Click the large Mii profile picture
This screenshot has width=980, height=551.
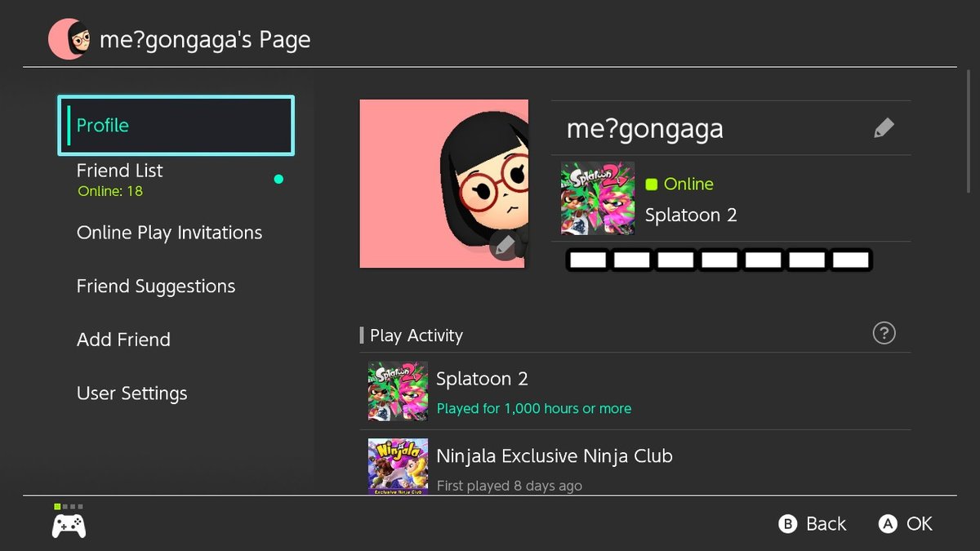pyautogui.click(x=444, y=184)
